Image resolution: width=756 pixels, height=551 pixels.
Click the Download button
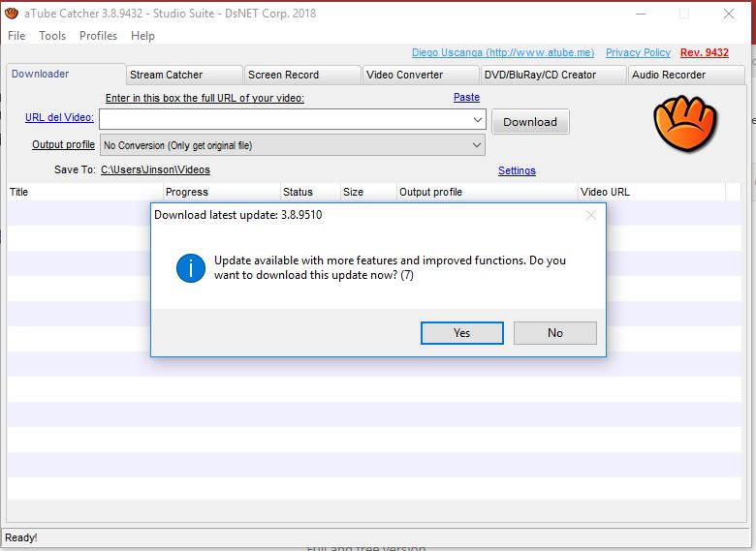click(530, 122)
